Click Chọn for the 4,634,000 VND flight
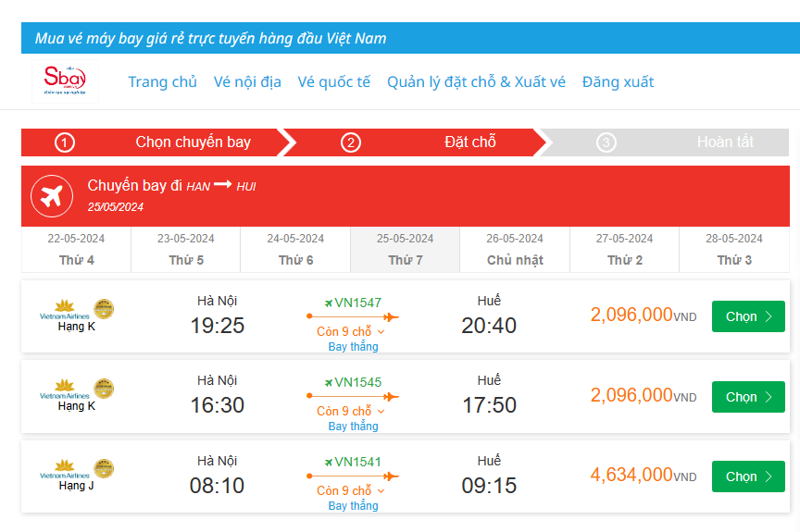The width and height of the screenshot is (800, 532). tap(748, 476)
